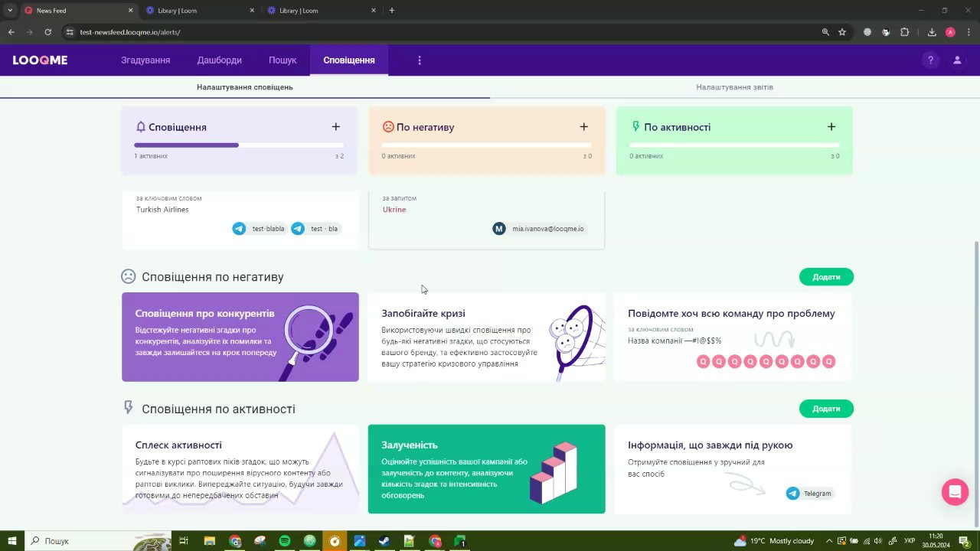
Task: Click sad face icon beside Сповіщення по негативу heading
Action: coord(129,276)
